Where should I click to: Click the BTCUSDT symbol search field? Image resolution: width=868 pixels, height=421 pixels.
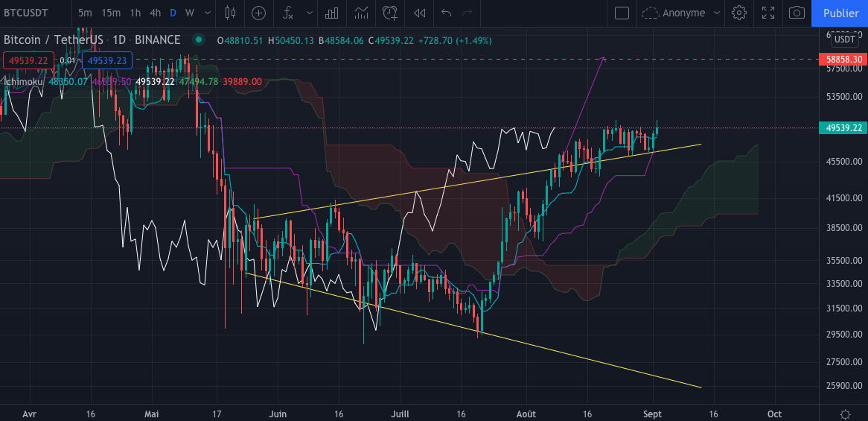pos(31,13)
